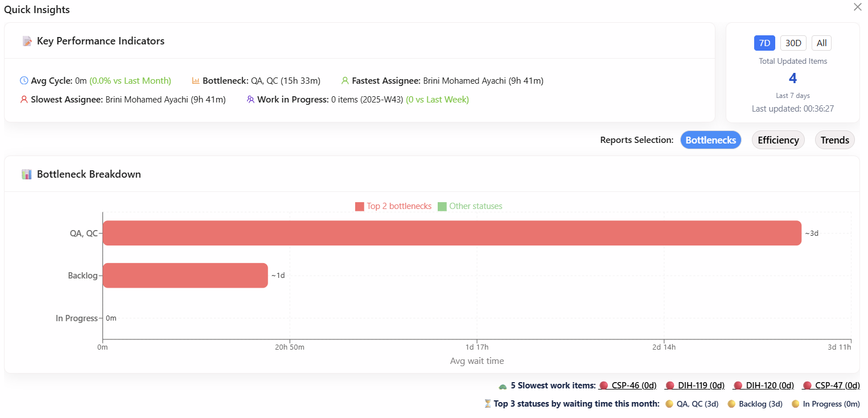Click the green Fastest Assignee person icon

pyautogui.click(x=345, y=81)
